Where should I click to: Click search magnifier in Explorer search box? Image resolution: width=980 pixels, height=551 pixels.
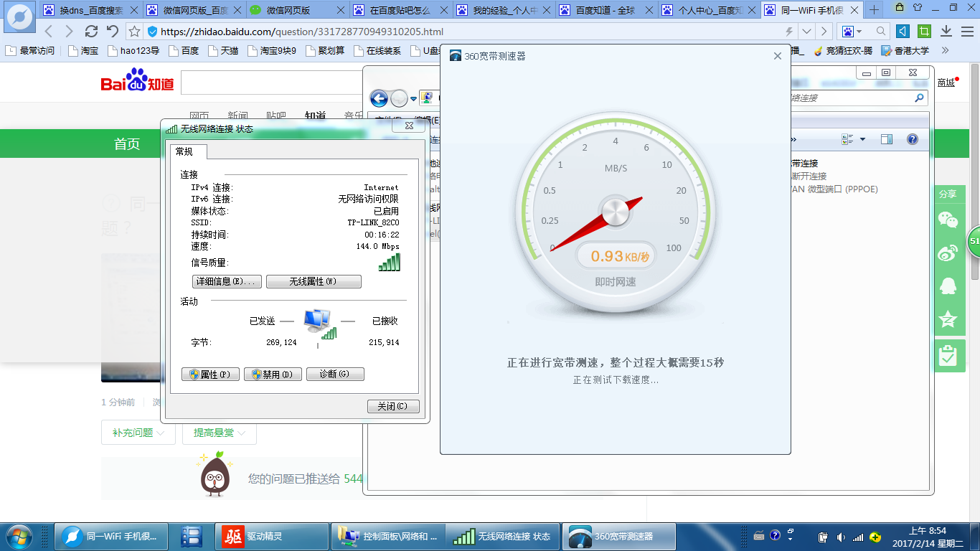pos(919,98)
